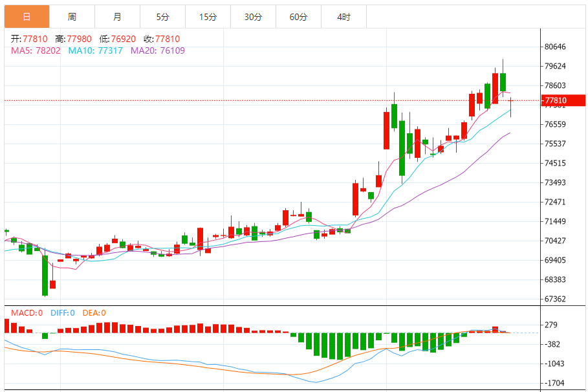The image size is (588, 392).
Task: Switch to the 周 weekly tab
Action: click(72, 17)
